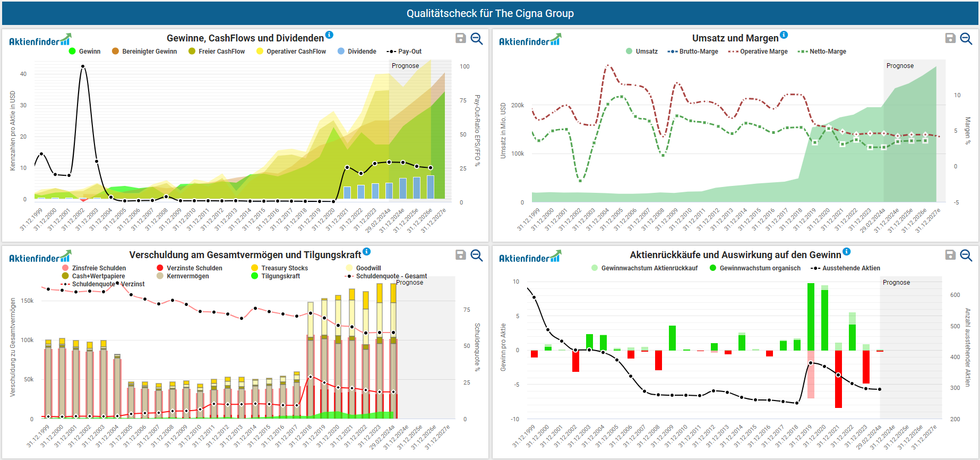Toggle Zinsfreie Schulden legend entry
The height and width of the screenshot is (460, 980).
pyautogui.click(x=94, y=268)
